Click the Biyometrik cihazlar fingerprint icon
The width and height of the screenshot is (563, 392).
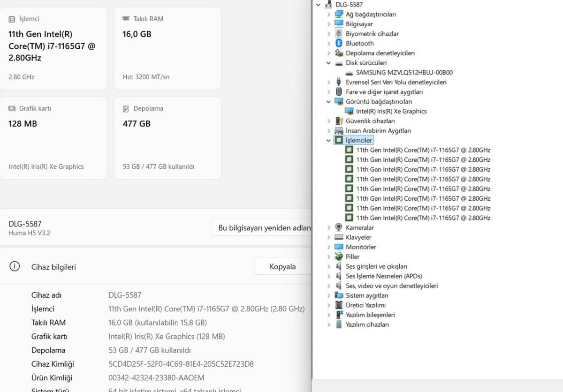click(x=339, y=34)
